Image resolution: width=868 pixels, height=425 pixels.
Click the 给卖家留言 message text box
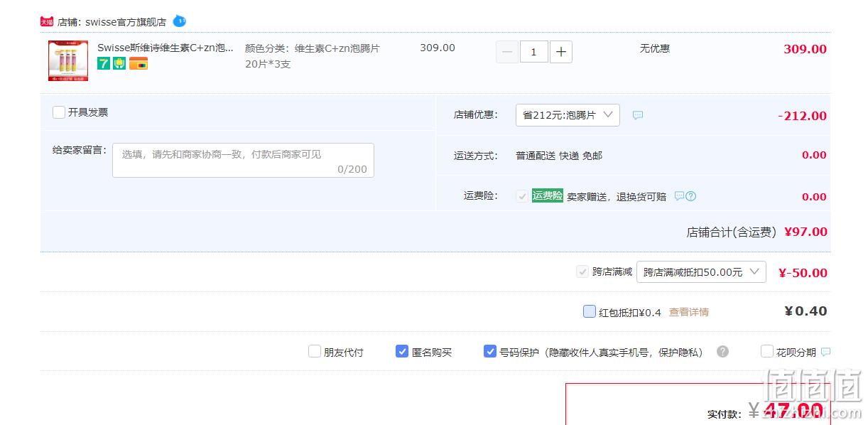[x=243, y=161]
